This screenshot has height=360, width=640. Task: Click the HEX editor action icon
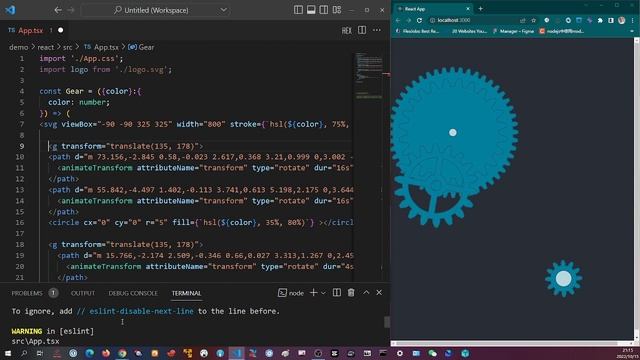(347, 31)
